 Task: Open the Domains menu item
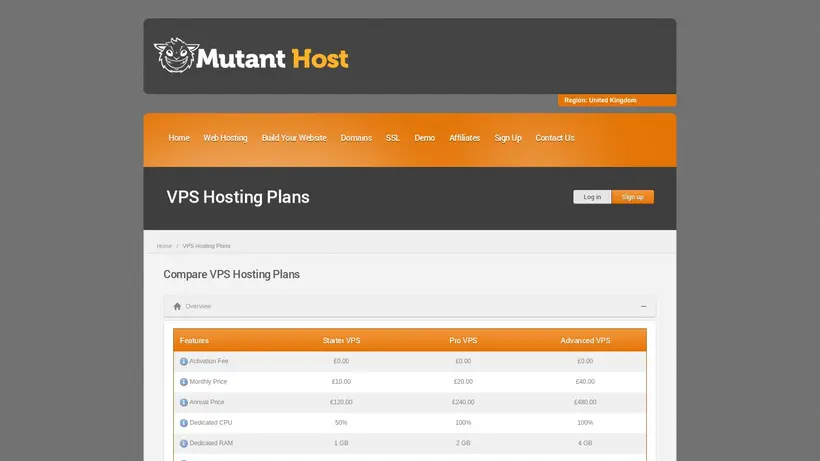point(356,138)
